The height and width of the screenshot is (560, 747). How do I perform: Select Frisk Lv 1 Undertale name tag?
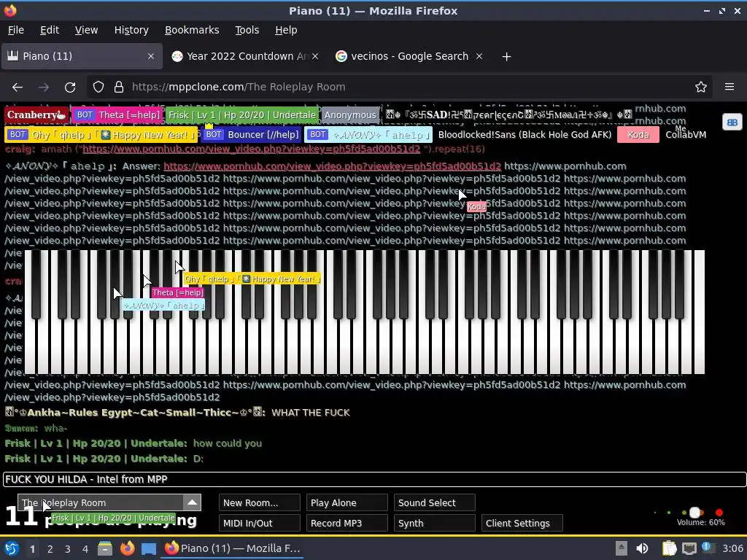click(x=242, y=114)
